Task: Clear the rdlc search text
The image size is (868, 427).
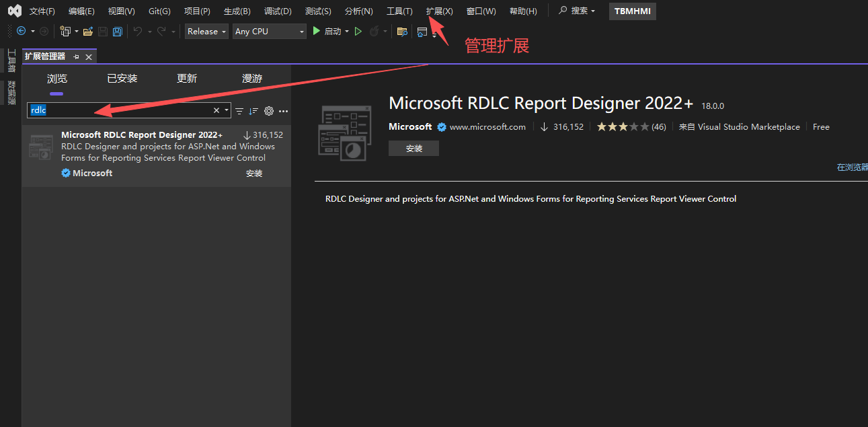Action: pyautogui.click(x=216, y=110)
